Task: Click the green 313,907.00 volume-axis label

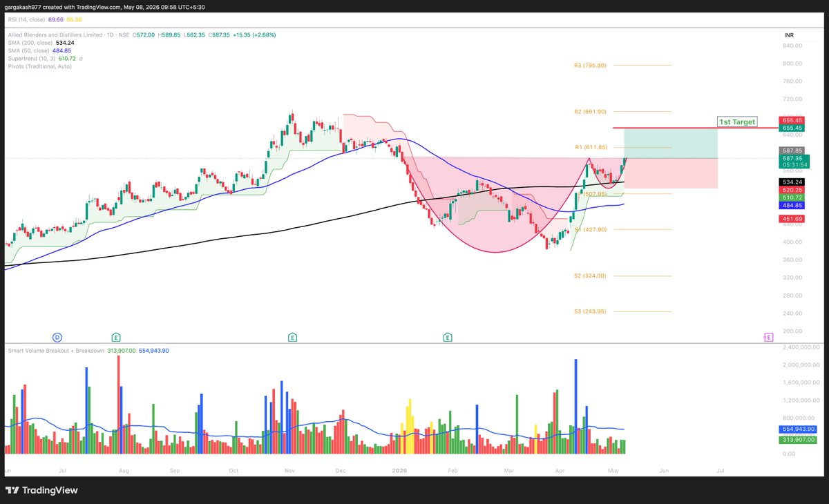Action: pos(799,440)
